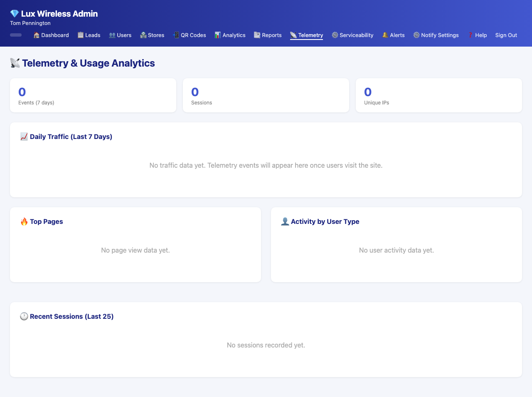Select the Events (7 days) stat card

click(x=93, y=95)
